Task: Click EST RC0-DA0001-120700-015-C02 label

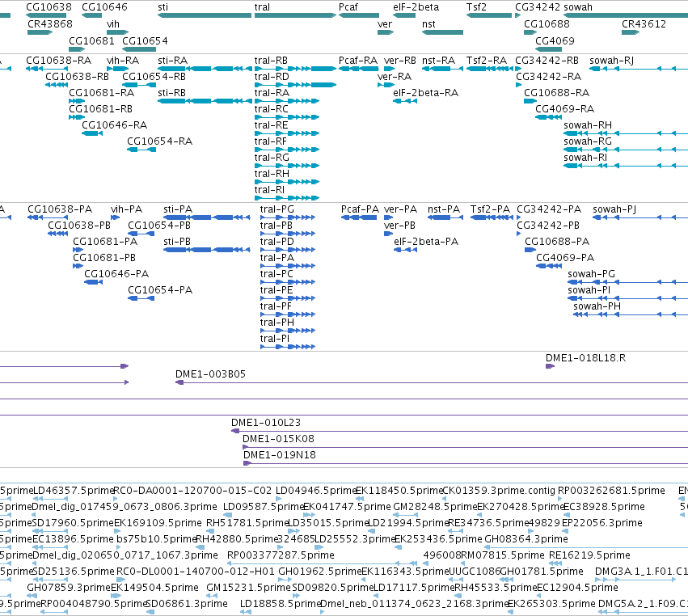Action: pyautogui.click(x=192, y=490)
